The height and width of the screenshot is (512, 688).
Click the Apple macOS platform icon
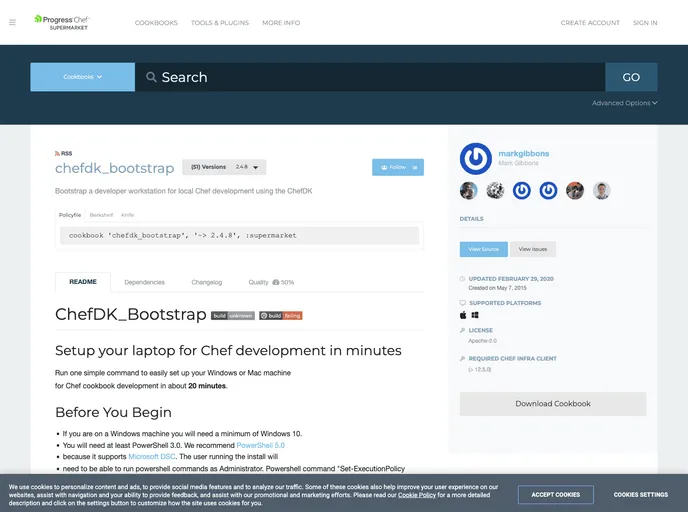pos(463,315)
